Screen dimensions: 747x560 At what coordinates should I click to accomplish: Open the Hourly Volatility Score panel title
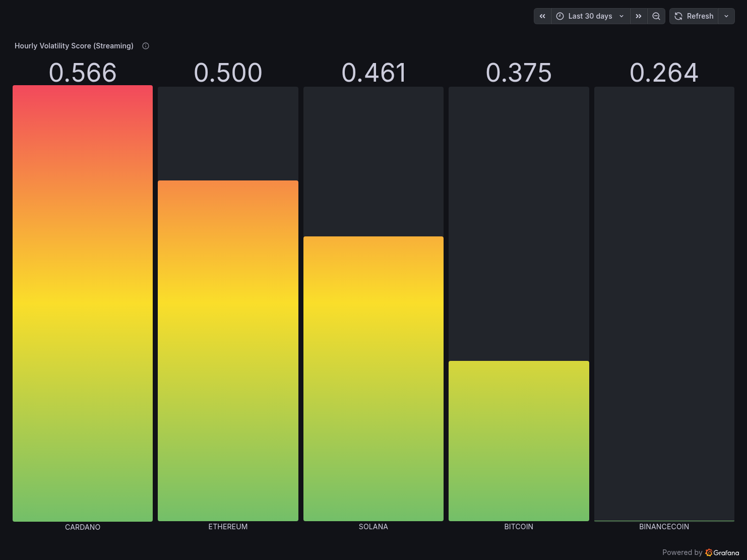click(x=74, y=46)
